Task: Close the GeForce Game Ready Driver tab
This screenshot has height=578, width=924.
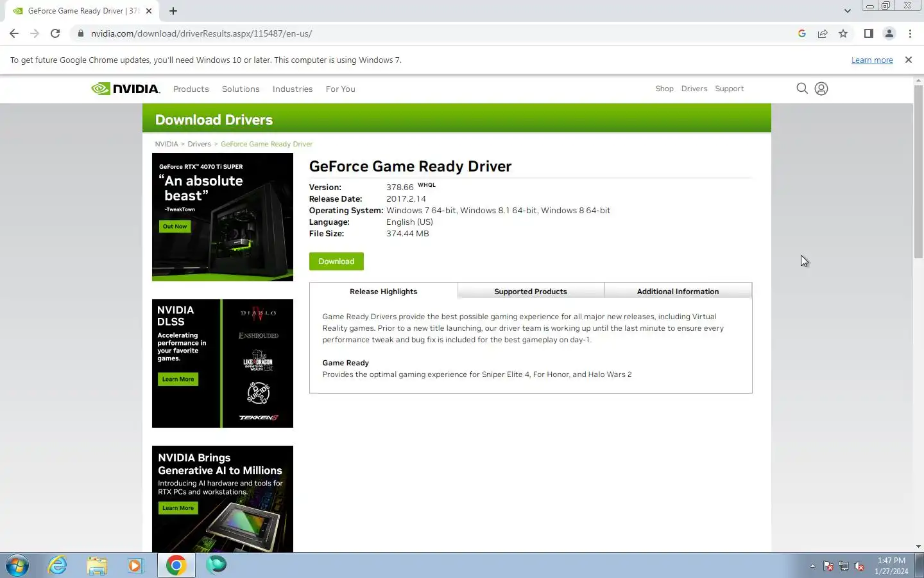Action: click(x=149, y=11)
